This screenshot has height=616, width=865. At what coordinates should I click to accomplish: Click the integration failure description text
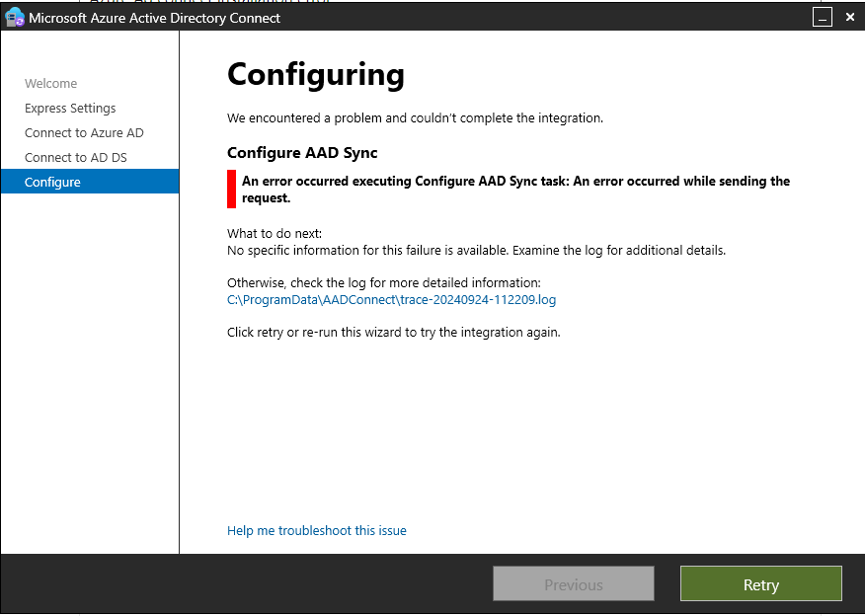click(415, 117)
